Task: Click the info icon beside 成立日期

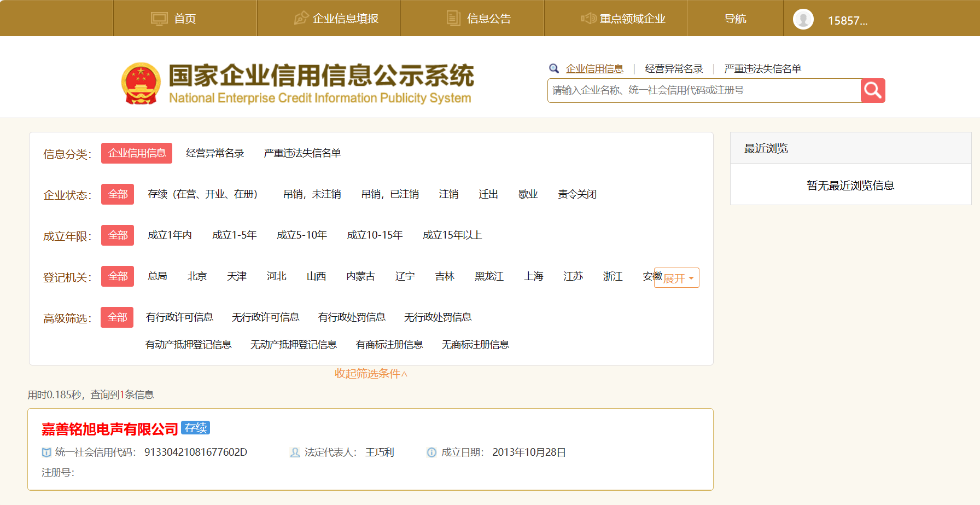Action: 431,452
